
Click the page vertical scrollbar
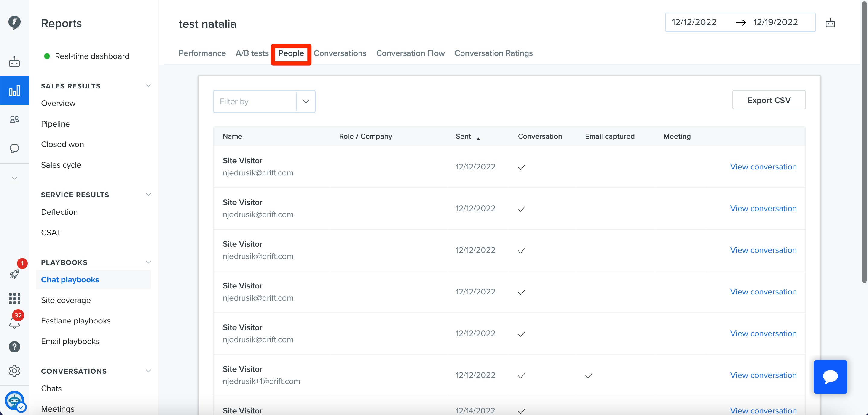click(x=864, y=142)
